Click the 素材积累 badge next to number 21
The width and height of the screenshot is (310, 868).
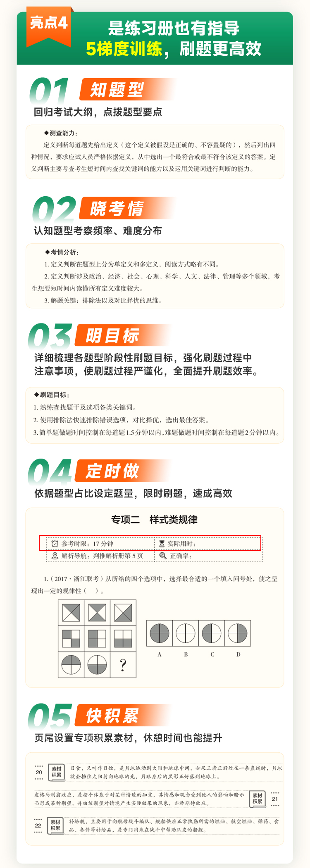click(258, 798)
